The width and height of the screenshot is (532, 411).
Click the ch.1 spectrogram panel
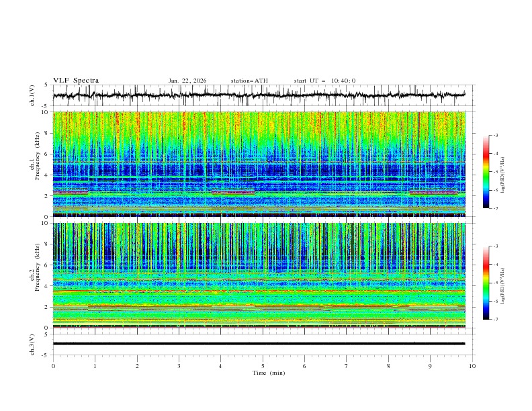click(x=259, y=164)
